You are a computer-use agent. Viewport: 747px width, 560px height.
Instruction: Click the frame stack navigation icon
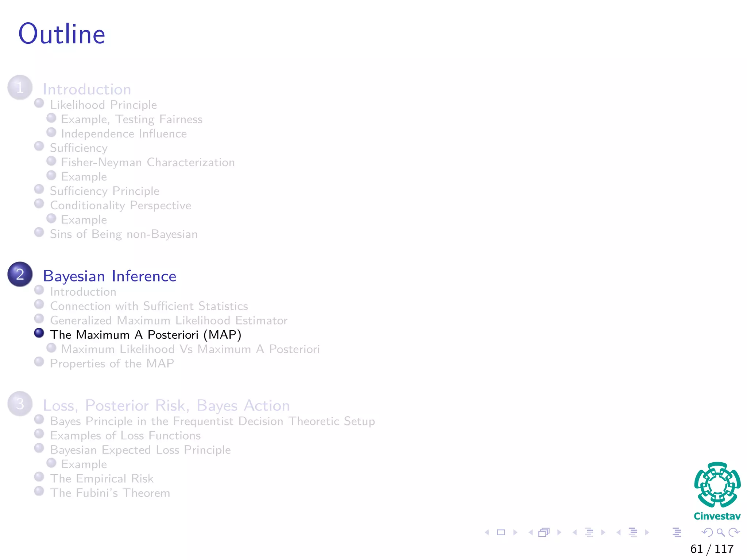coord(544,532)
